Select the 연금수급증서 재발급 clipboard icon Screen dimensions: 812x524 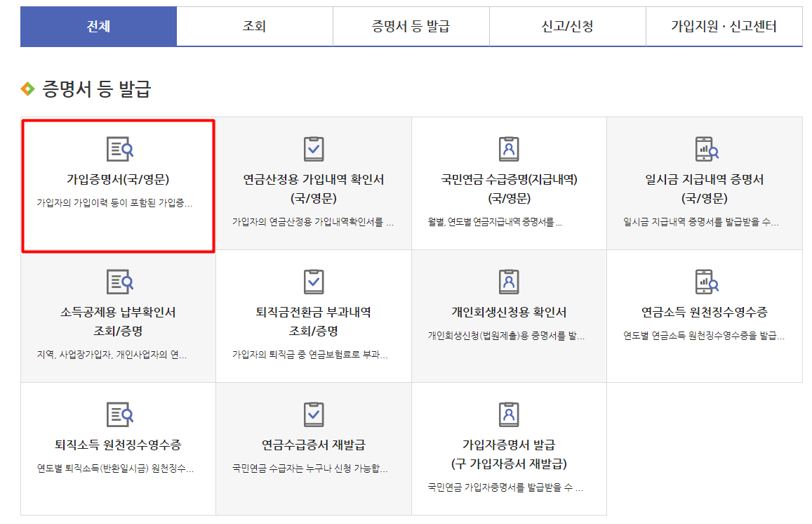(312, 413)
